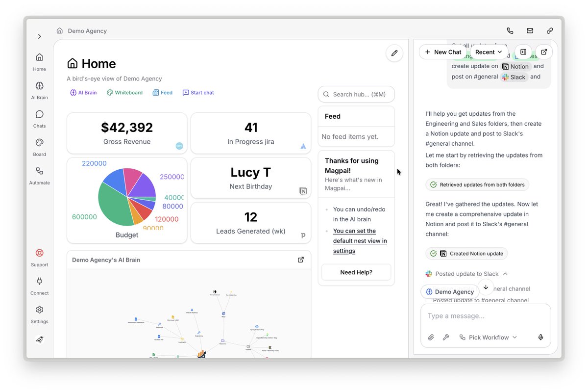Switch to the Whiteboard tab link
This screenshot has width=588, height=392.
125,93
